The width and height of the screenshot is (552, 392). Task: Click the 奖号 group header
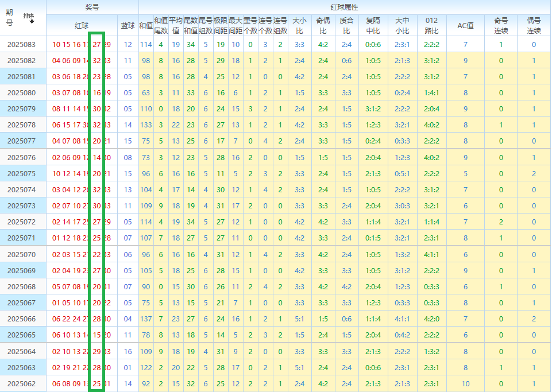click(x=92, y=7)
